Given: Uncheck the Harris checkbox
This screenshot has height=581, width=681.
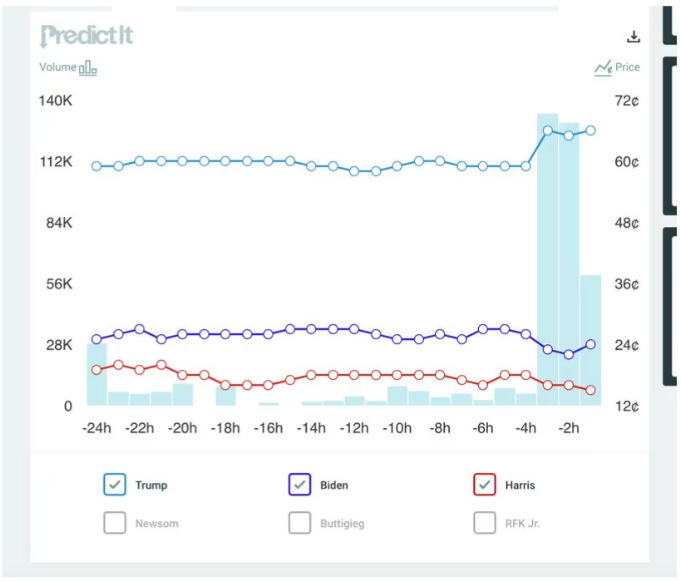Looking at the screenshot, I should (485, 485).
